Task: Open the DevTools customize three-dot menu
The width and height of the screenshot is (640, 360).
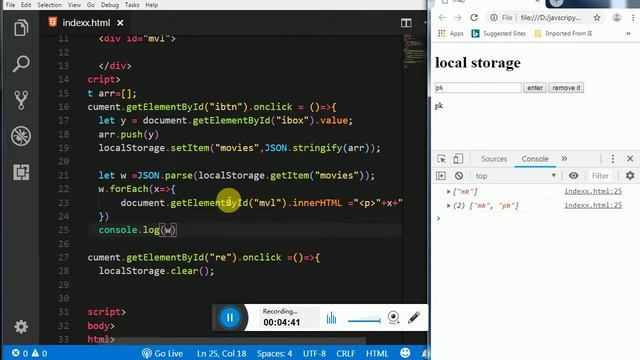Action: click(x=613, y=159)
